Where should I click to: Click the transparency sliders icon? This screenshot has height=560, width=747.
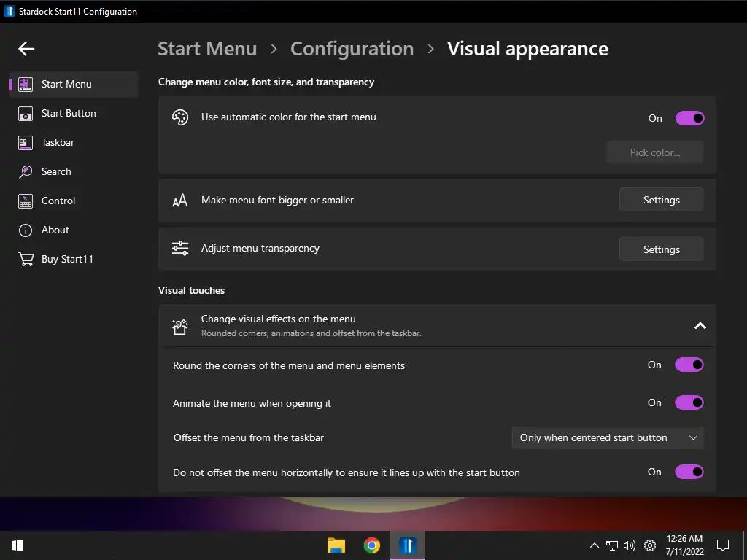coord(180,248)
